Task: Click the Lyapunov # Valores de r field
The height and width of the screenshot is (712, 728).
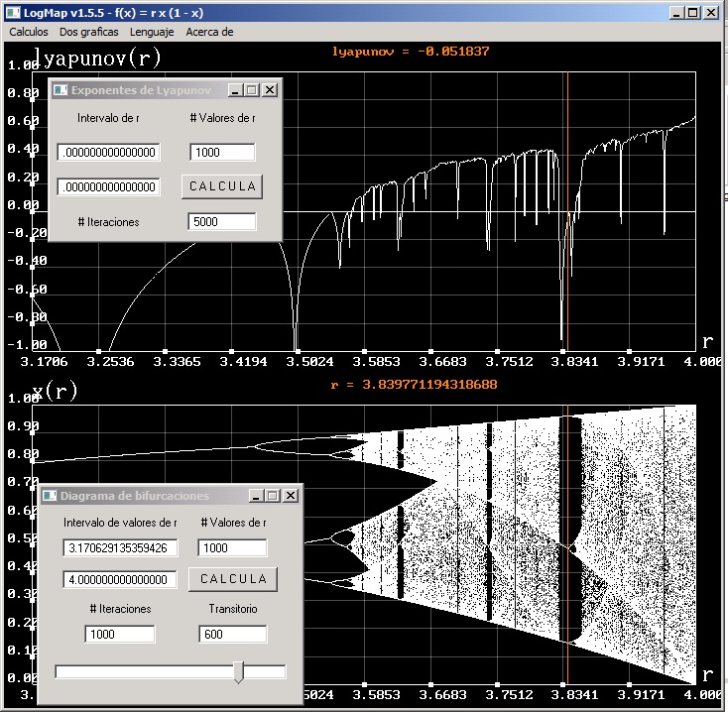Action: coord(222,152)
